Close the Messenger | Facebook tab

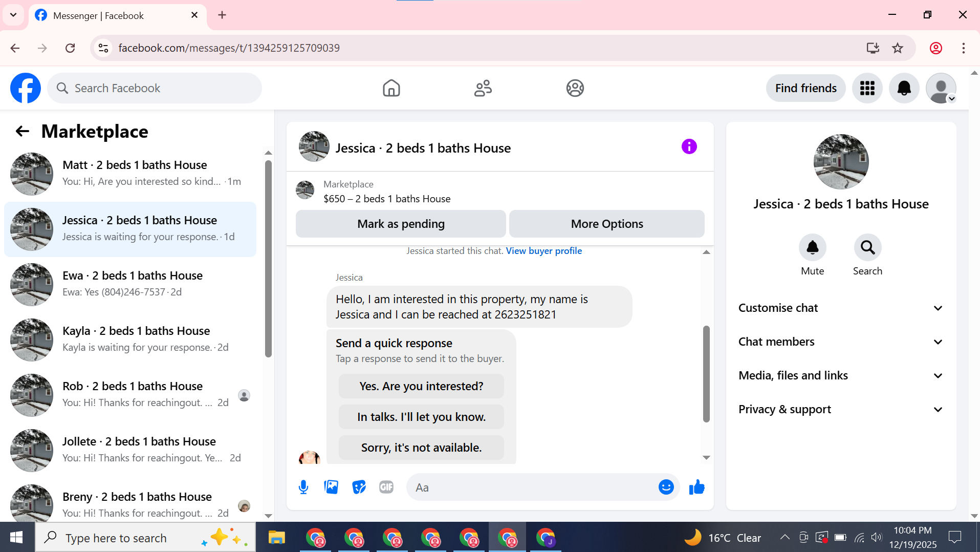(194, 15)
